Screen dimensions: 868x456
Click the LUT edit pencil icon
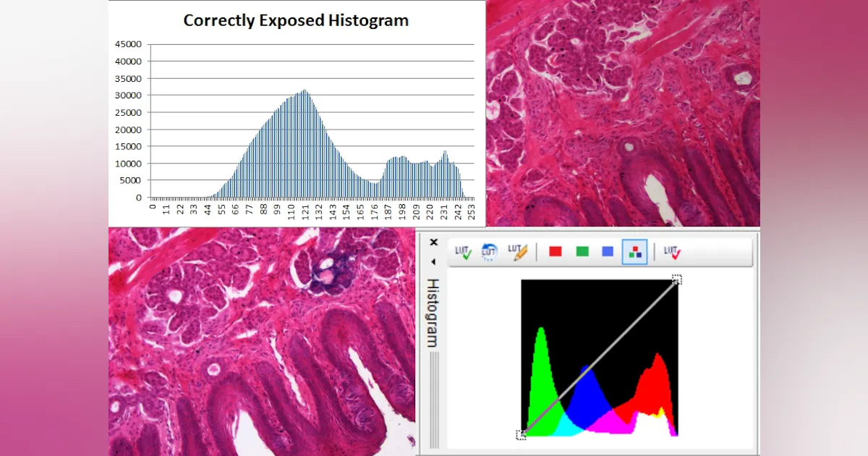pyautogui.click(x=517, y=252)
